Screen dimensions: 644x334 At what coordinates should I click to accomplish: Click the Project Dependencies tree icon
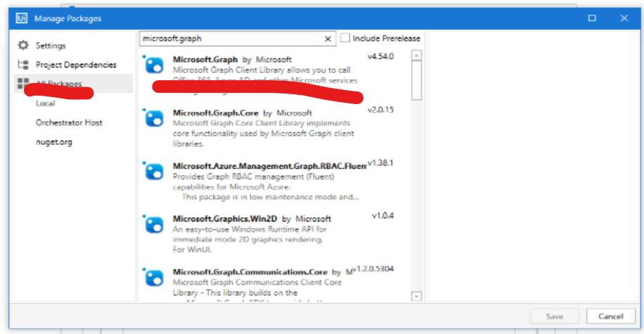[x=23, y=65]
